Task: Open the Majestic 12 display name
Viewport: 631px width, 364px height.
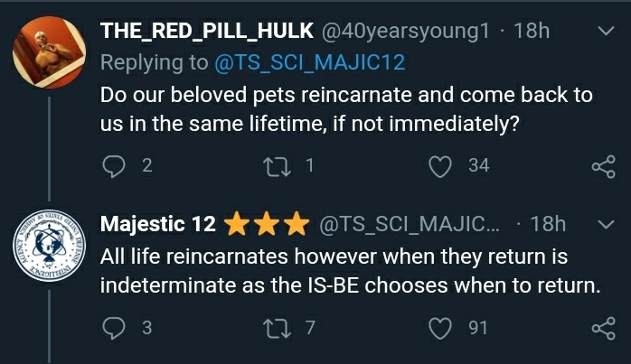Action: pyautogui.click(x=157, y=224)
